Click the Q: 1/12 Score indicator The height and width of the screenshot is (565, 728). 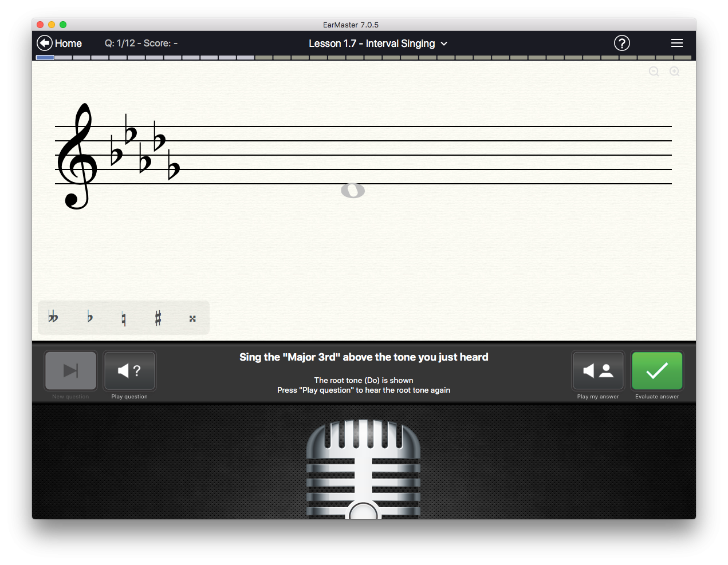pyautogui.click(x=141, y=43)
